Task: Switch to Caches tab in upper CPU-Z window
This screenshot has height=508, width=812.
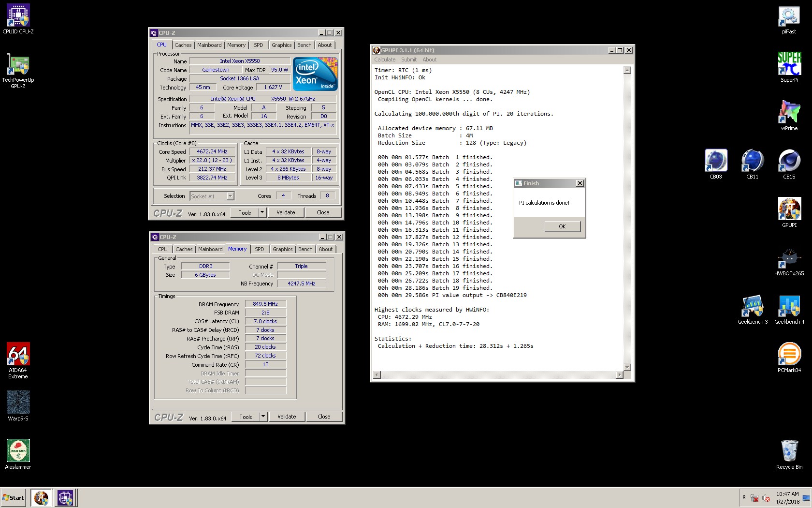Action: click(x=183, y=45)
